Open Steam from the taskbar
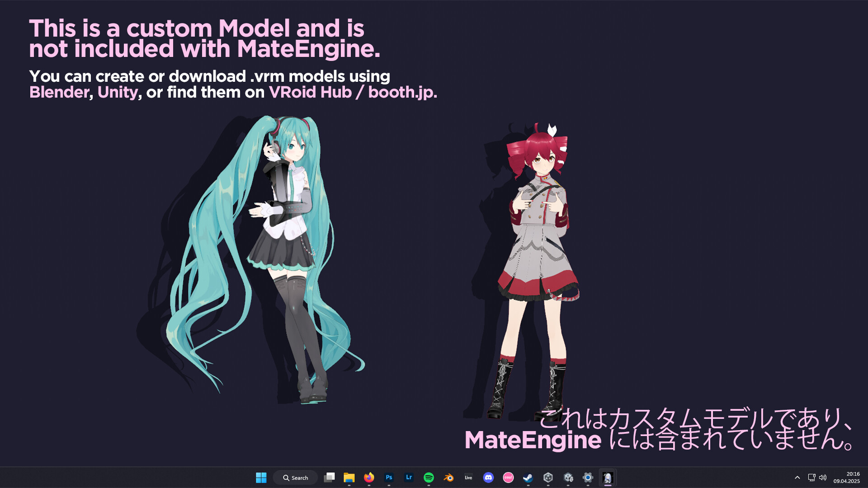868x488 pixels. pyautogui.click(x=528, y=478)
